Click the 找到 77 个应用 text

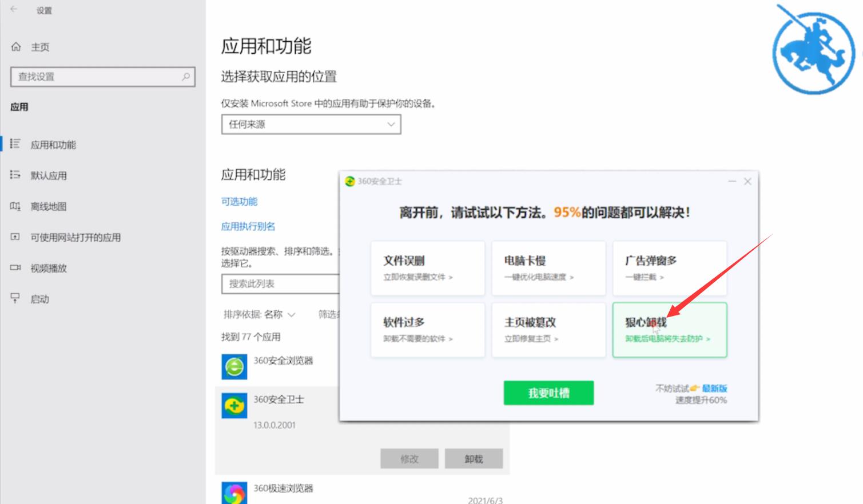pos(250,337)
